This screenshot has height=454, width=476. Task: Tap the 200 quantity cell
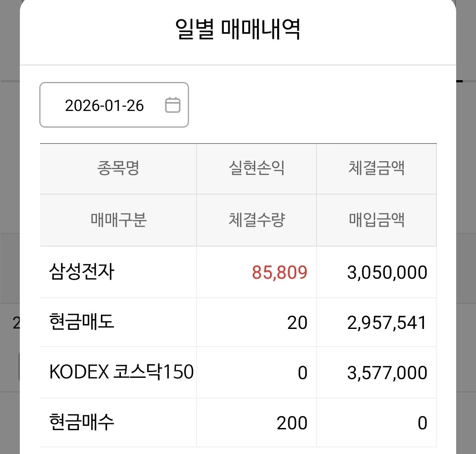click(292, 423)
